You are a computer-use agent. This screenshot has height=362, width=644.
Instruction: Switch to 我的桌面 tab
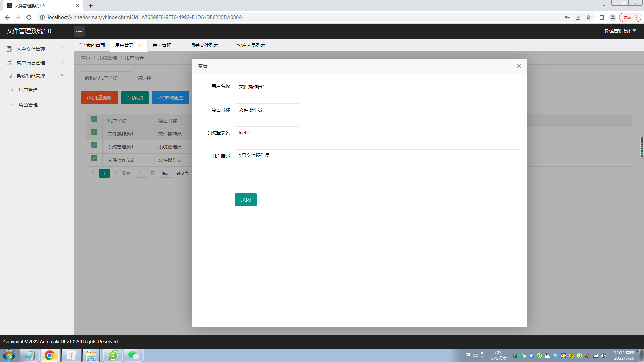pyautogui.click(x=92, y=45)
